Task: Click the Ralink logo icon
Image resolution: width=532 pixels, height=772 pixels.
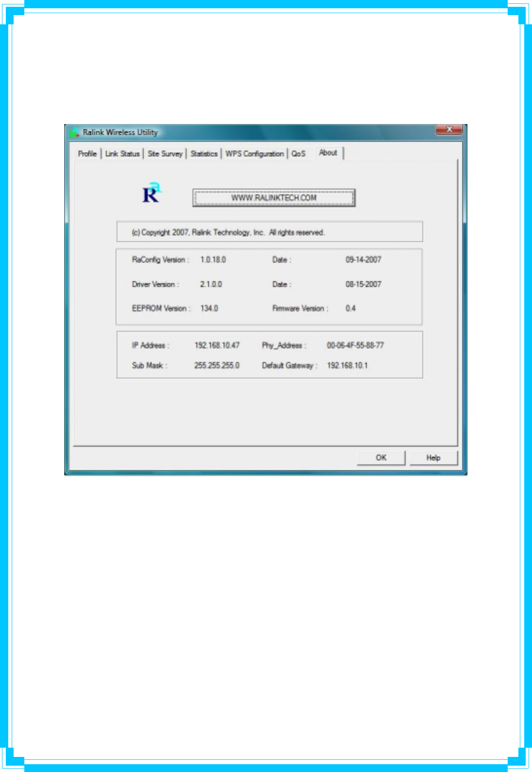Action: pos(151,193)
